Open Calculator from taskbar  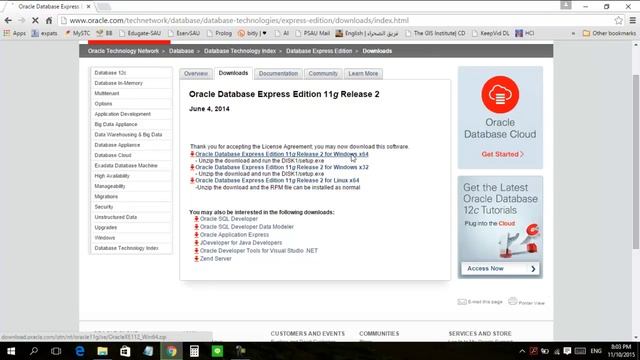coord(194,351)
